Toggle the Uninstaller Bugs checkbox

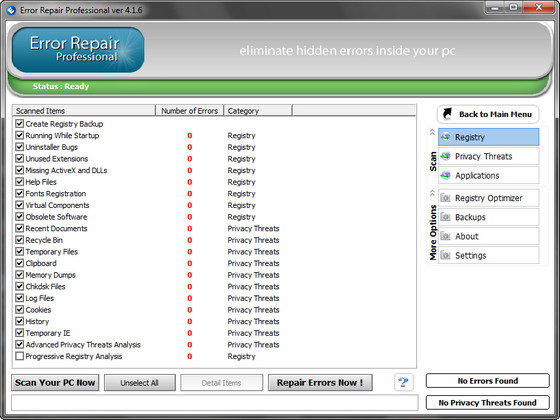[x=20, y=147]
